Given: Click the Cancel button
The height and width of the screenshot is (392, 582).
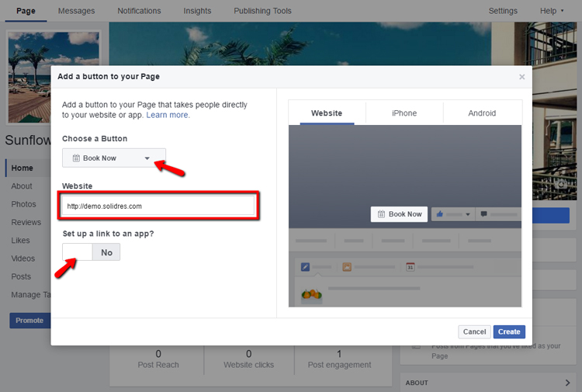Looking at the screenshot, I should click(474, 332).
